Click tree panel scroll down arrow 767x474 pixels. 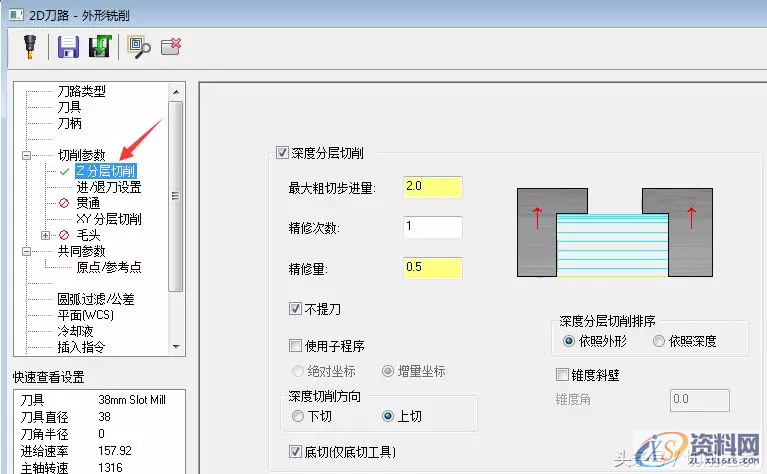[x=176, y=347]
